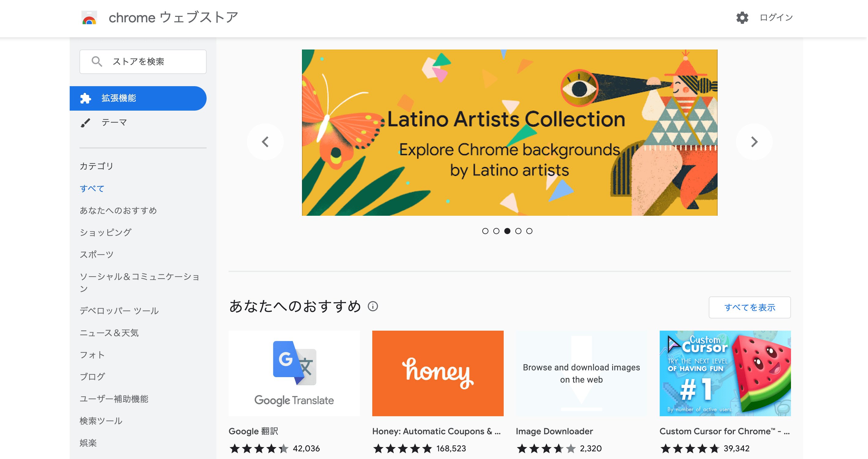Click Image Downloader extension title
868x459 pixels.
click(x=554, y=431)
